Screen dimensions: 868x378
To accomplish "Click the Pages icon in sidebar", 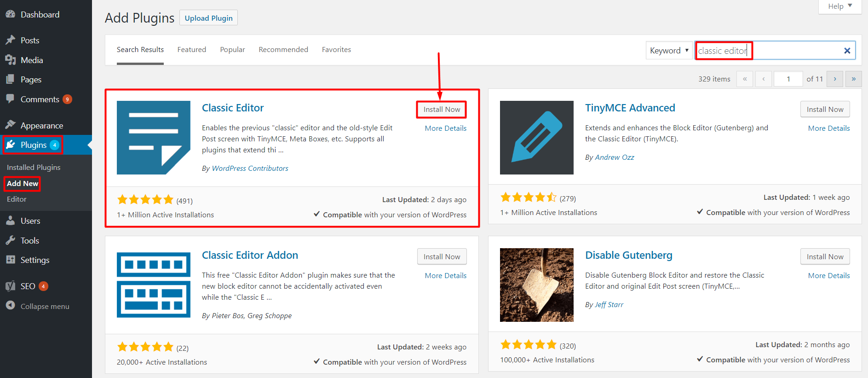I will [10, 79].
